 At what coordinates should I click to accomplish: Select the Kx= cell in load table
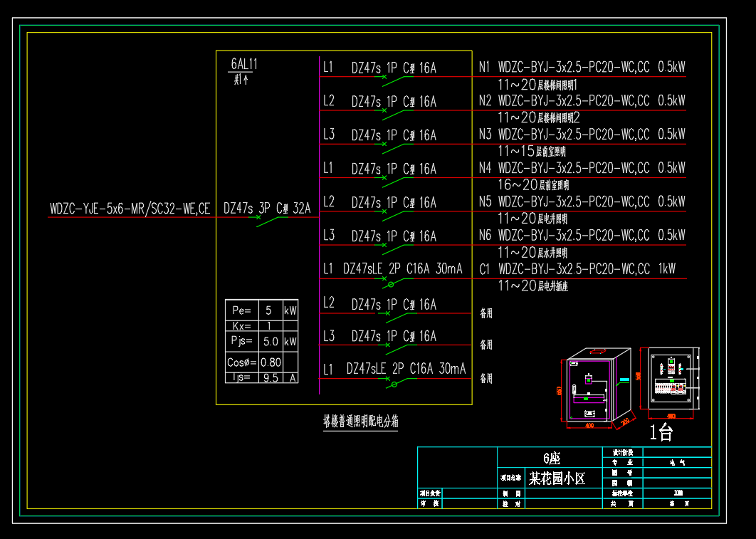(242, 325)
